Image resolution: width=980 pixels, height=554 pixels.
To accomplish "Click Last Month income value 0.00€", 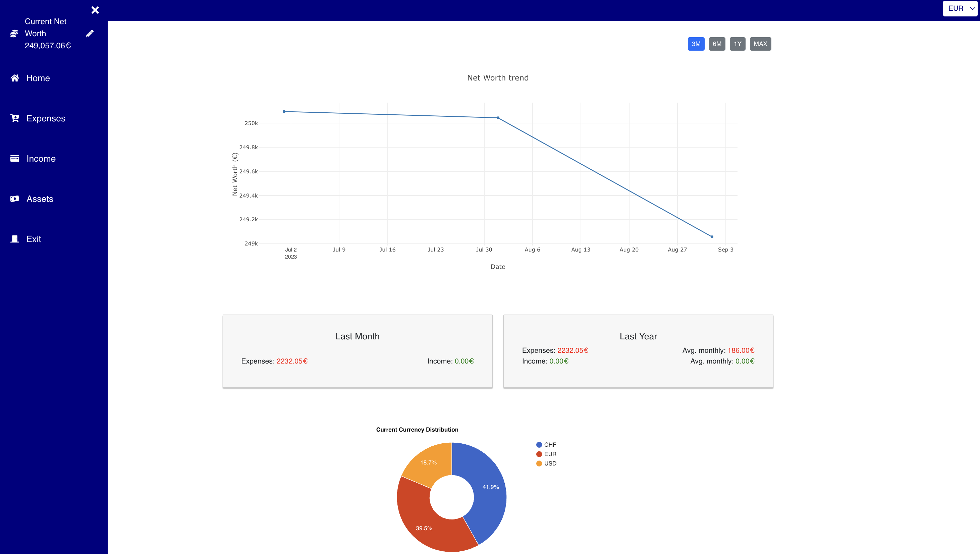I will [464, 361].
